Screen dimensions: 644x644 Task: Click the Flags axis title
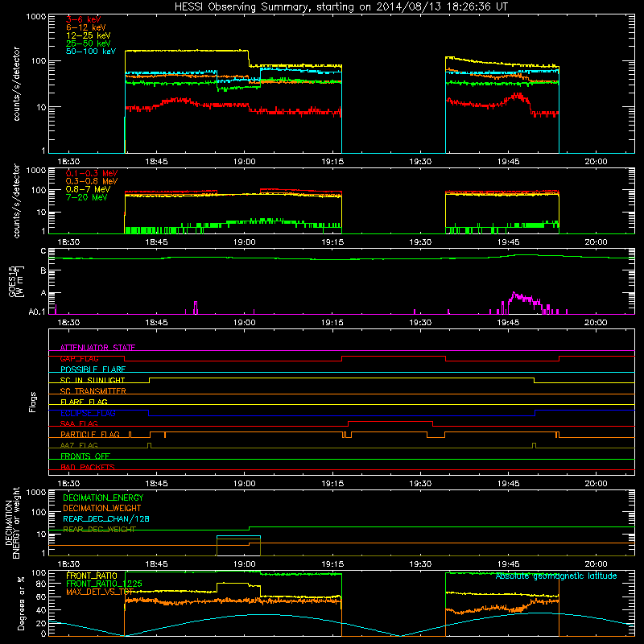point(33,402)
